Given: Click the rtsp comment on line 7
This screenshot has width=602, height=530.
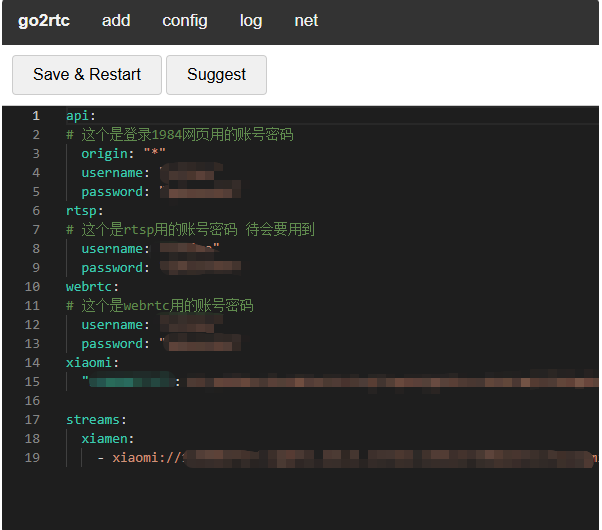Looking at the screenshot, I should point(190,230).
